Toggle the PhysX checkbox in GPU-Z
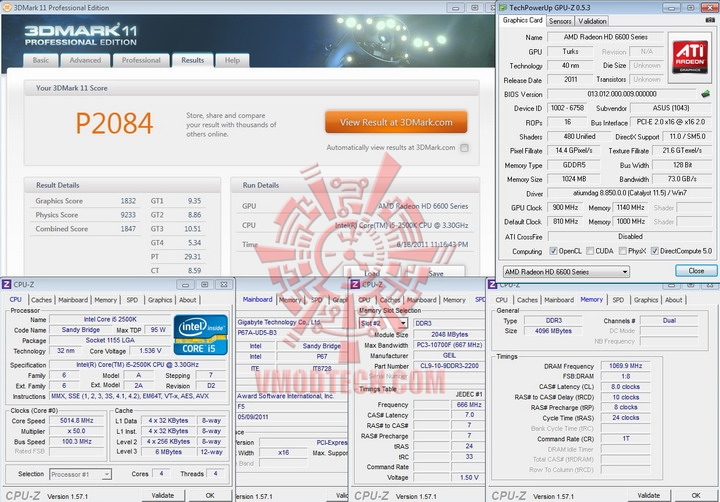This screenshot has height=502, width=720. 623,251
